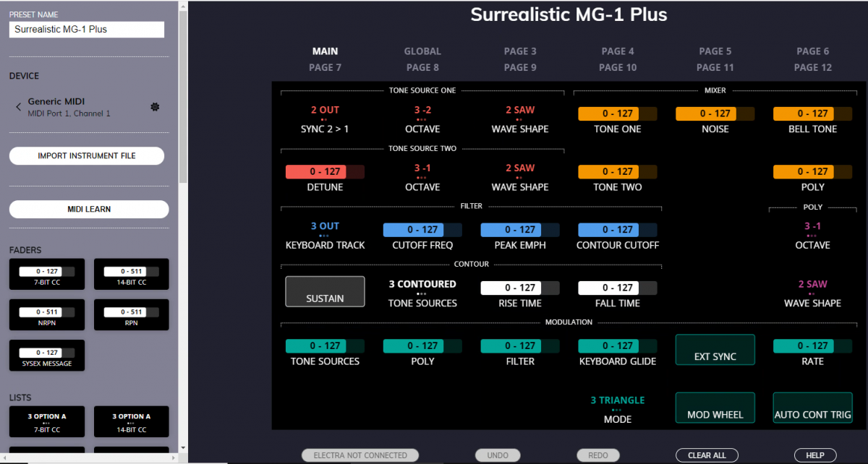Select the 14-BIT CC list under LISTS
The height and width of the screenshot is (464, 868).
(x=131, y=421)
